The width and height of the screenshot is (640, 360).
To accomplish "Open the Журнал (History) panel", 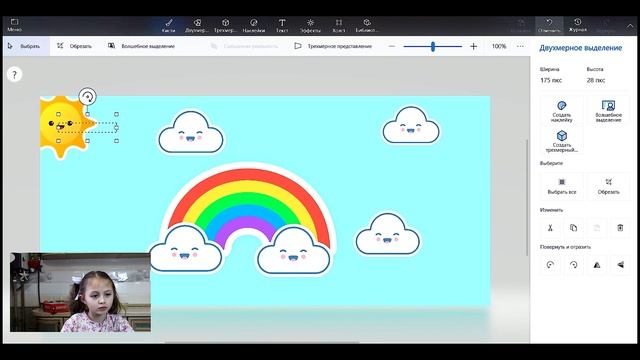I will (x=578, y=25).
